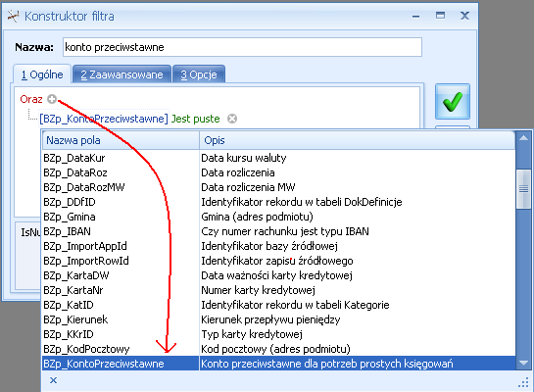Select BZp_KontoPrzeciwstawne in the field list
This screenshot has width=534, height=392.
coord(278,364)
